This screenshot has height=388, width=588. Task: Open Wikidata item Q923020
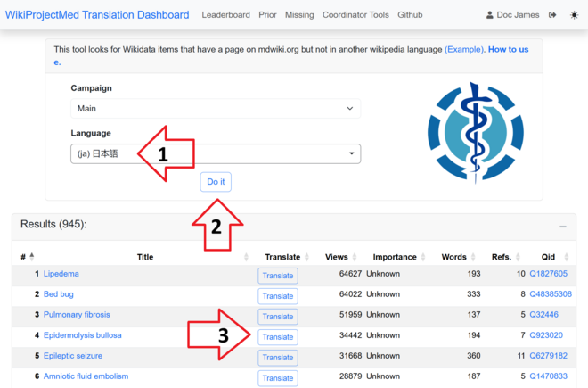coord(546,335)
